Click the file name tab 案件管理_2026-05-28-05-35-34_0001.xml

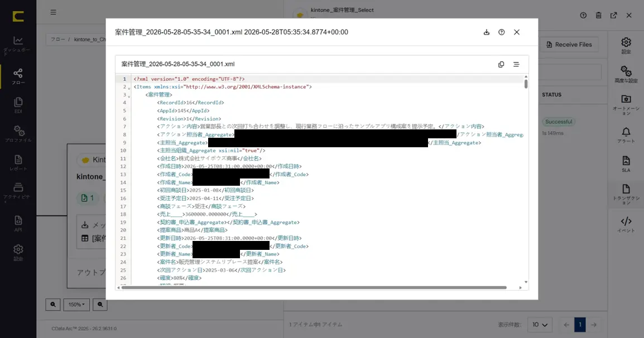pos(178,64)
